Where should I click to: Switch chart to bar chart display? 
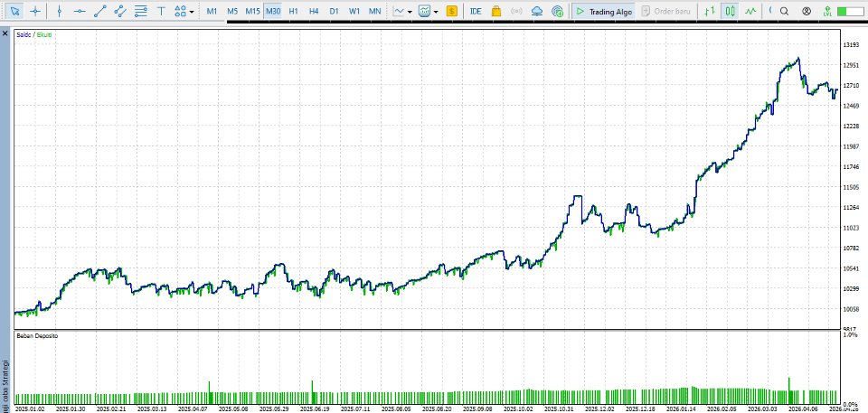710,11
